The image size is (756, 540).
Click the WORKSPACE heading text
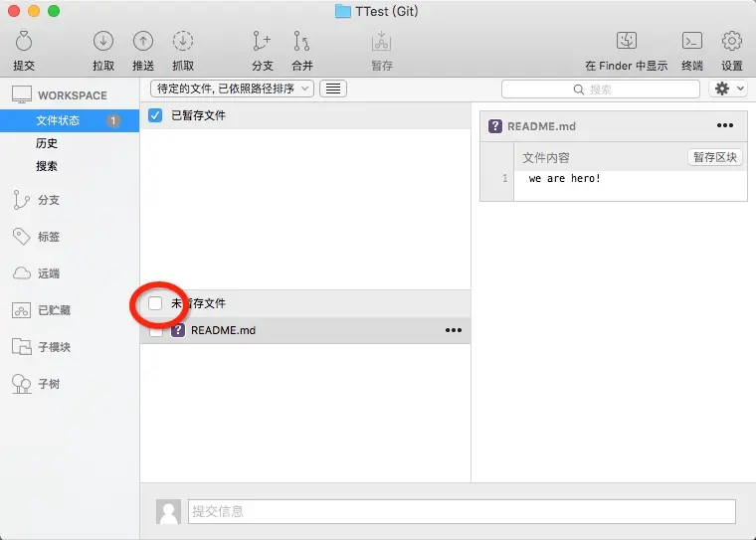point(73,95)
